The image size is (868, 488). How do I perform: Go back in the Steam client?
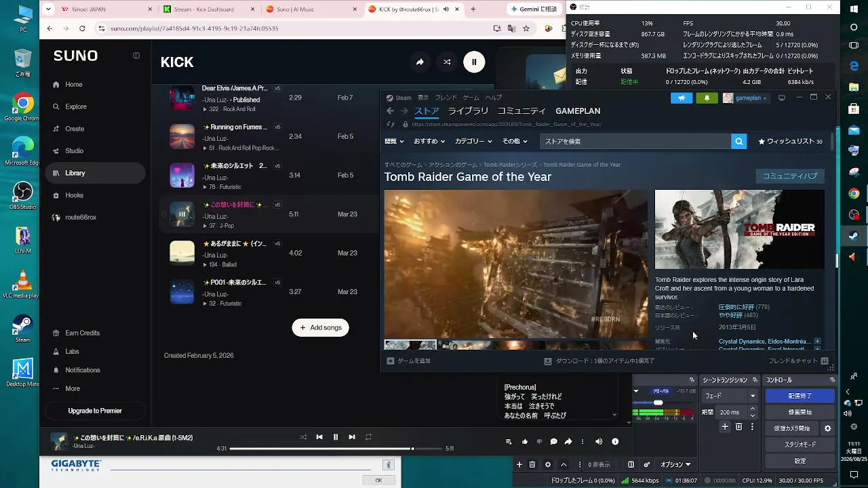(x=390, y=111)
